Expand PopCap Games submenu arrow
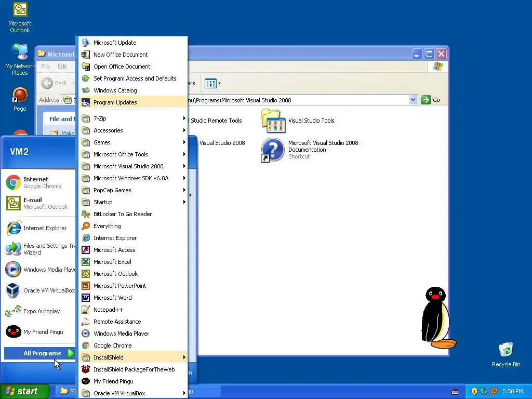Viewport: 532px width, 399px height. tap(184, 190)
